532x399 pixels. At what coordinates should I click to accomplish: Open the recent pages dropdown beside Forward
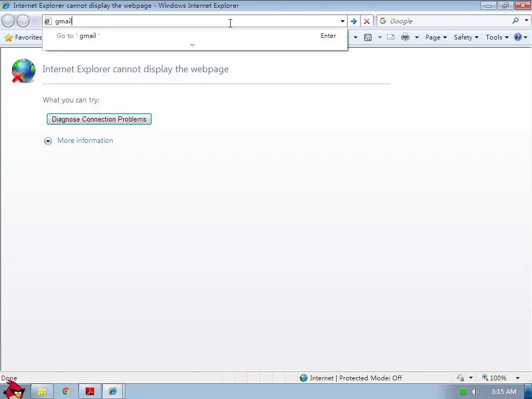(34, 21)
